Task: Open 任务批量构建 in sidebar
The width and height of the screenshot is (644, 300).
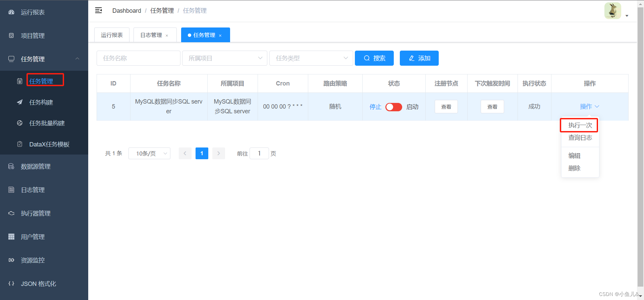Action: (44, 123)
